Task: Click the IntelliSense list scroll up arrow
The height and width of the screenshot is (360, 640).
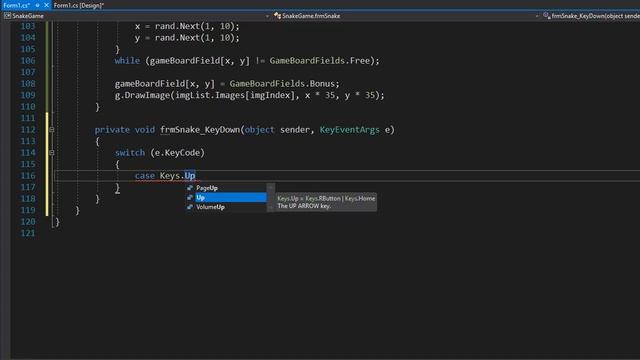Action: tap(270, 187)
